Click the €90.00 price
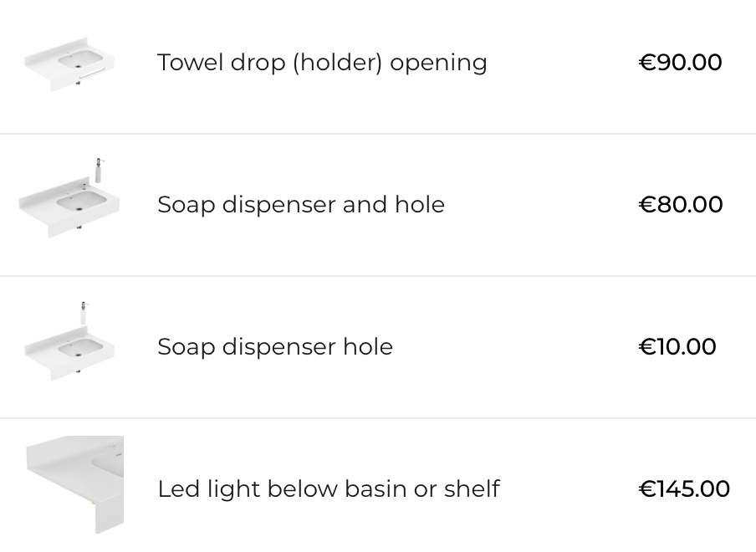Image resolution: width=756 pixels, height=552 pixels. pos(680,62)
